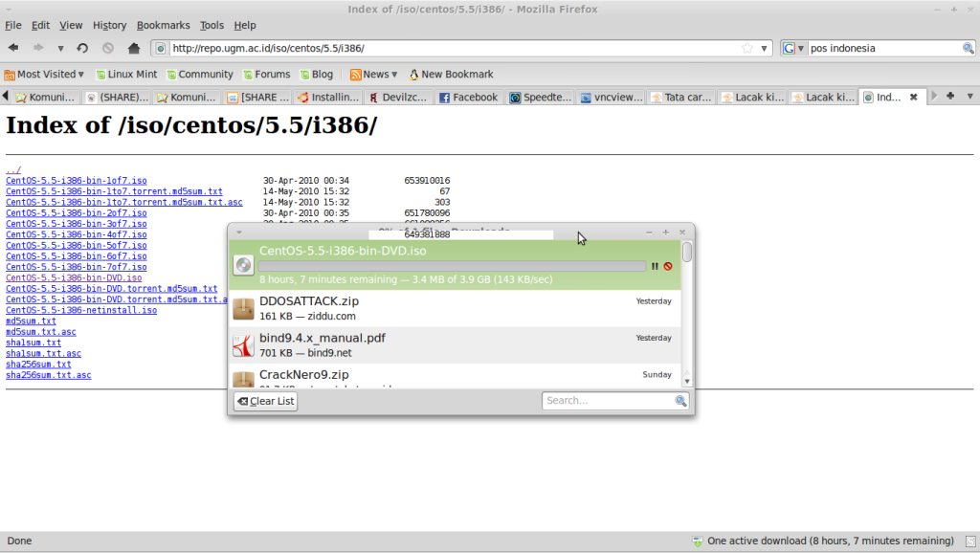Select the bind9.4.x_manual.pdf download entry
980x553 pixels.
tap(455, 345)
